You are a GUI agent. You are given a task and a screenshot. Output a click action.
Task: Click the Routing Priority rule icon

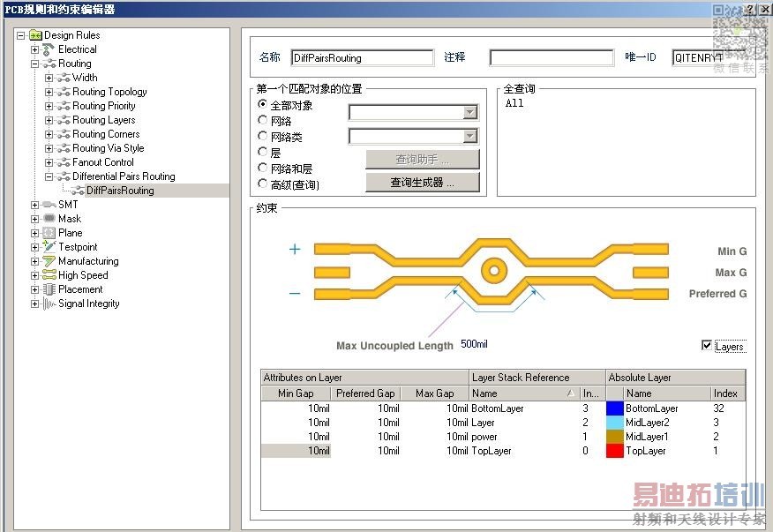tap(64, 106)
